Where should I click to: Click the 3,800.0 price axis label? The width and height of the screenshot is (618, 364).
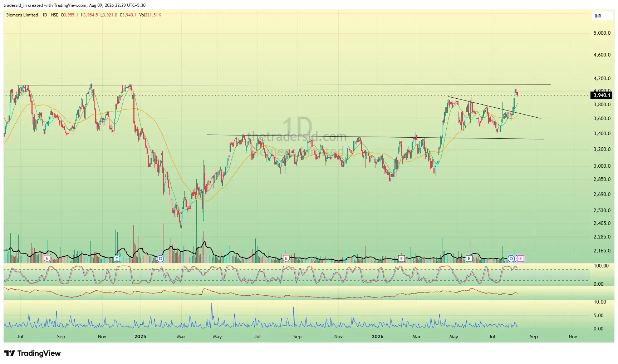coord(602,104)
